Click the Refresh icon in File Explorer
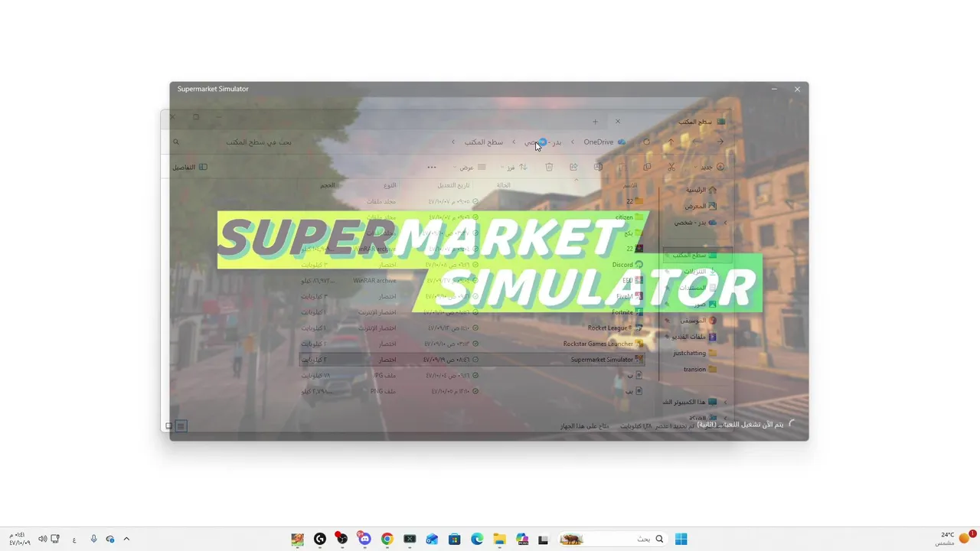980x551 pixels. [x=646, y=142]
